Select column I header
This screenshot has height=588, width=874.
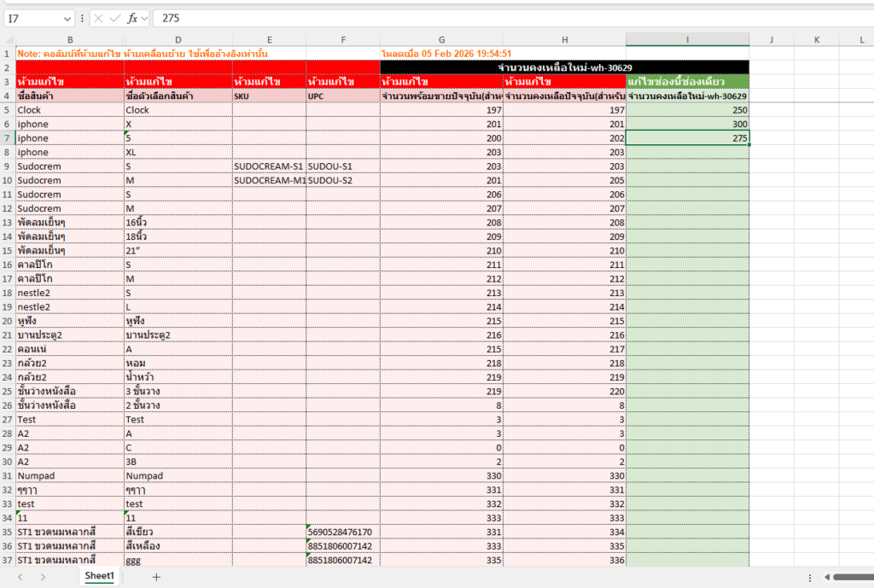tap(687, 39)
